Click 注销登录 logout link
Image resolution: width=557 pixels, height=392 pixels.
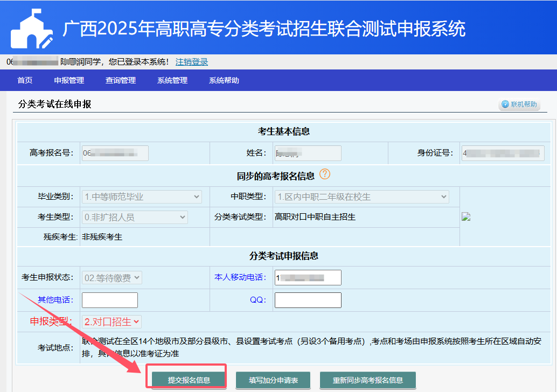[191, 62]
